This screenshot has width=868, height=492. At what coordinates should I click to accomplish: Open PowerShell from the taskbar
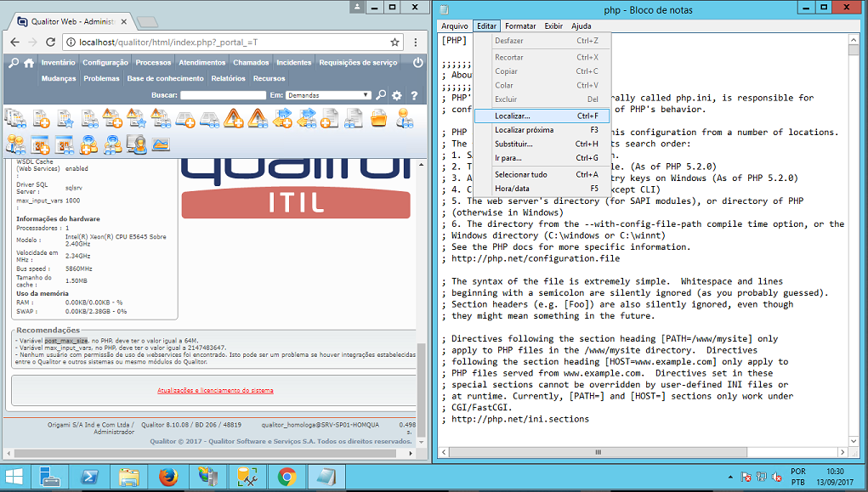coord(89,477)
